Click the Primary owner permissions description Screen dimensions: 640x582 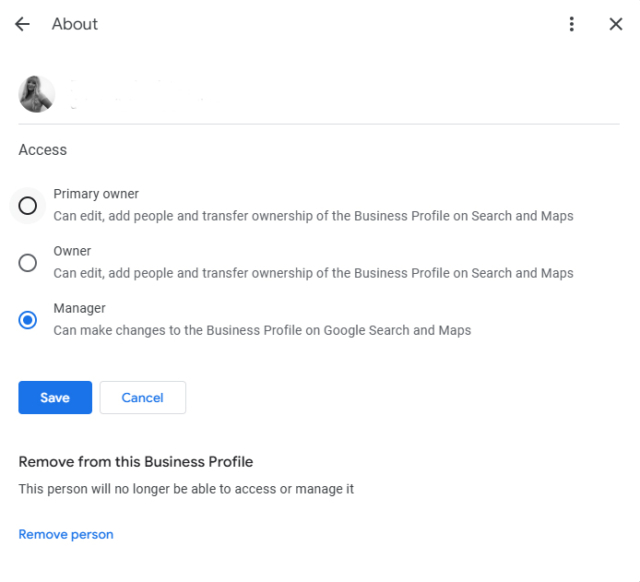[313, 215]
